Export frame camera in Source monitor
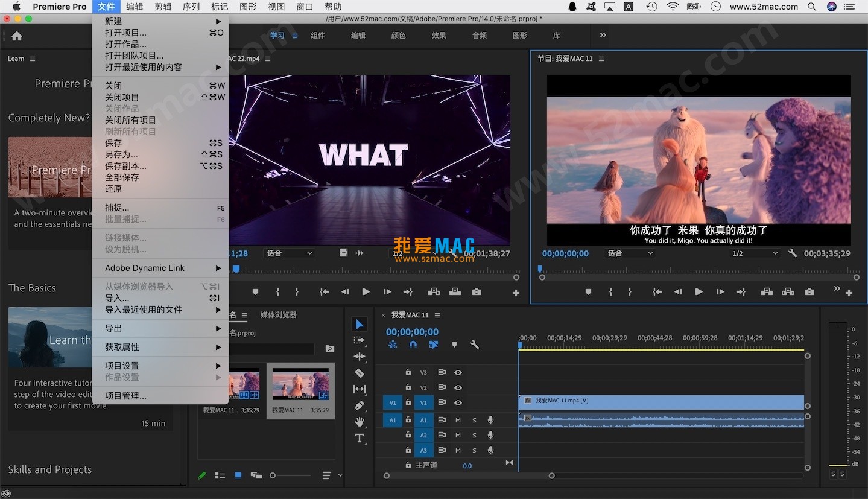 (x=477, y=292)
